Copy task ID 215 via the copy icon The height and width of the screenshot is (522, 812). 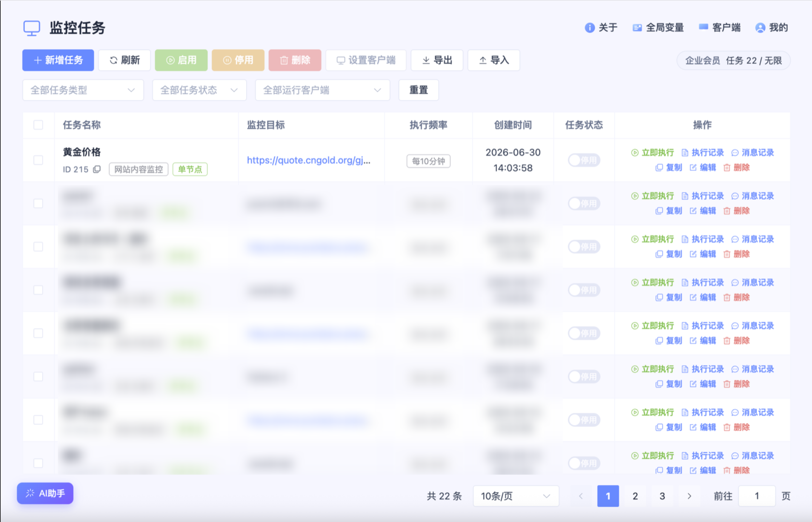(97, 169)
